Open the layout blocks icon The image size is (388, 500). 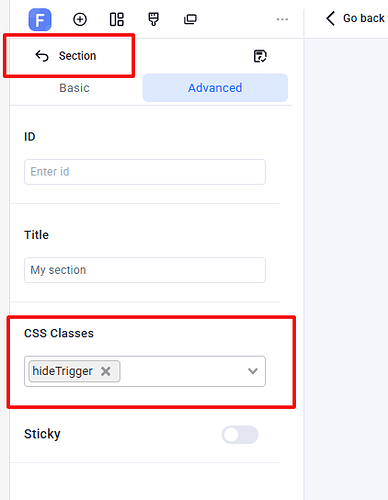tap(117, 19)
